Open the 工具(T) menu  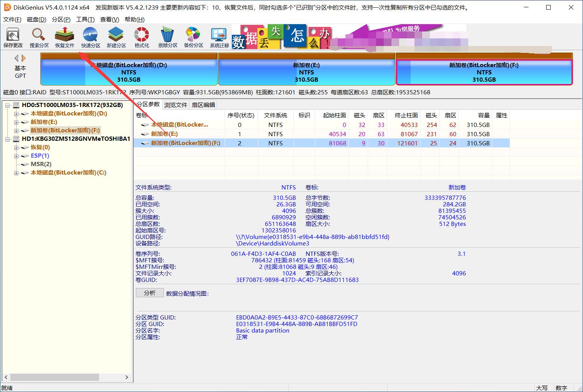[x=85, y=19]
